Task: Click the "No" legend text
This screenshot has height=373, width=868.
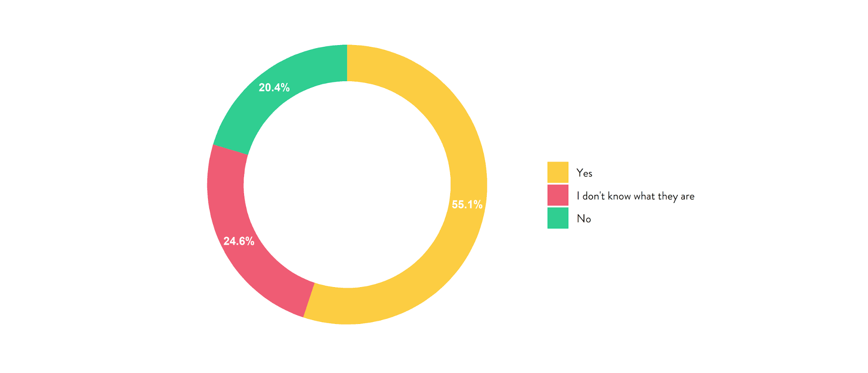Action: click(x=584, y=219)
